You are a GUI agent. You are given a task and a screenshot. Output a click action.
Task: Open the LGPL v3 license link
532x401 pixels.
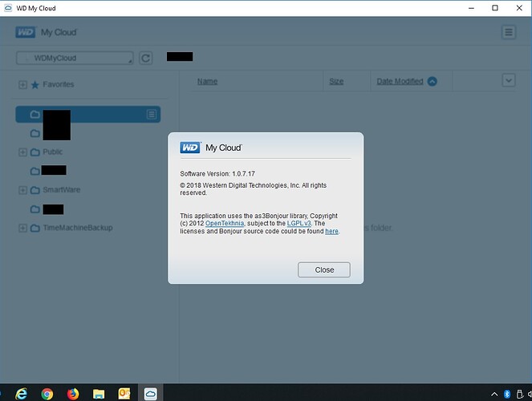tap(299, 224)
